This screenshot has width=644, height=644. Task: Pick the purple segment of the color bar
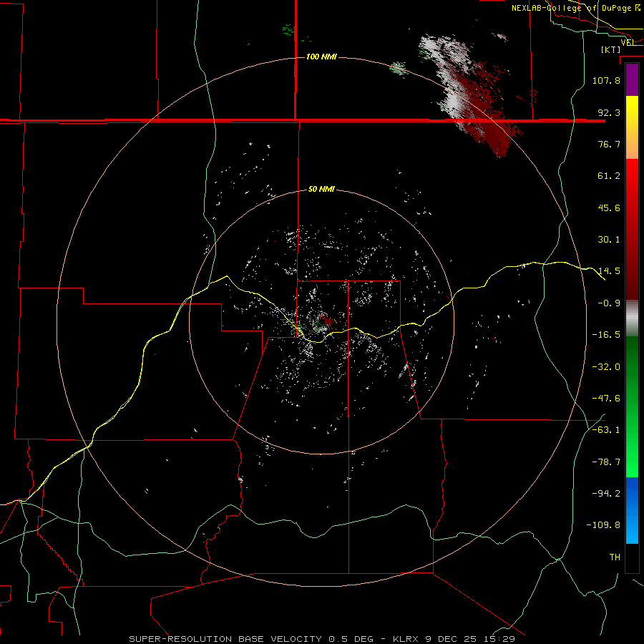pyautogui.click(x=632, y=79)
